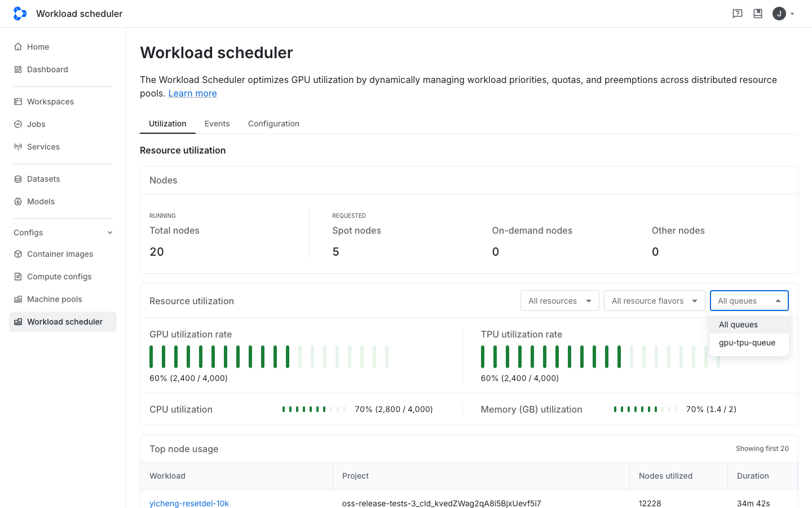Click the Home icon in sidebar
The height and width of the screenshot is (508, 812).
[x=18, y=47]
